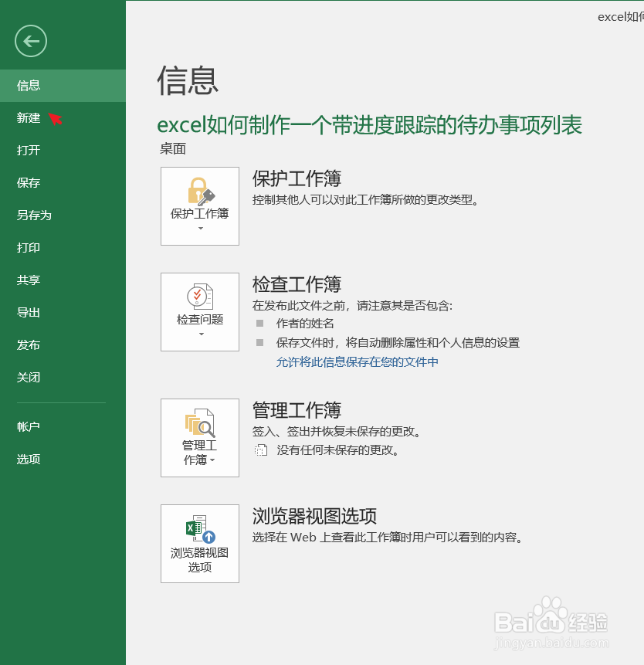
Task: Open the 打开 menu item
Action: [x=63, y=150]
